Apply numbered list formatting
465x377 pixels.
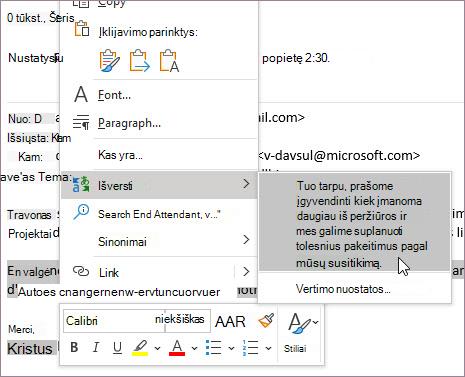click(250, 347)
